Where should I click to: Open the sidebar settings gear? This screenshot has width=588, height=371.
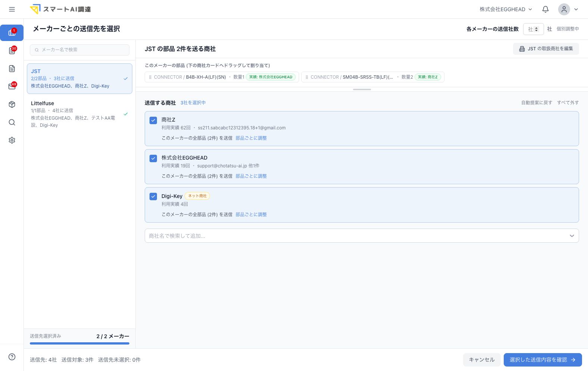12,140
